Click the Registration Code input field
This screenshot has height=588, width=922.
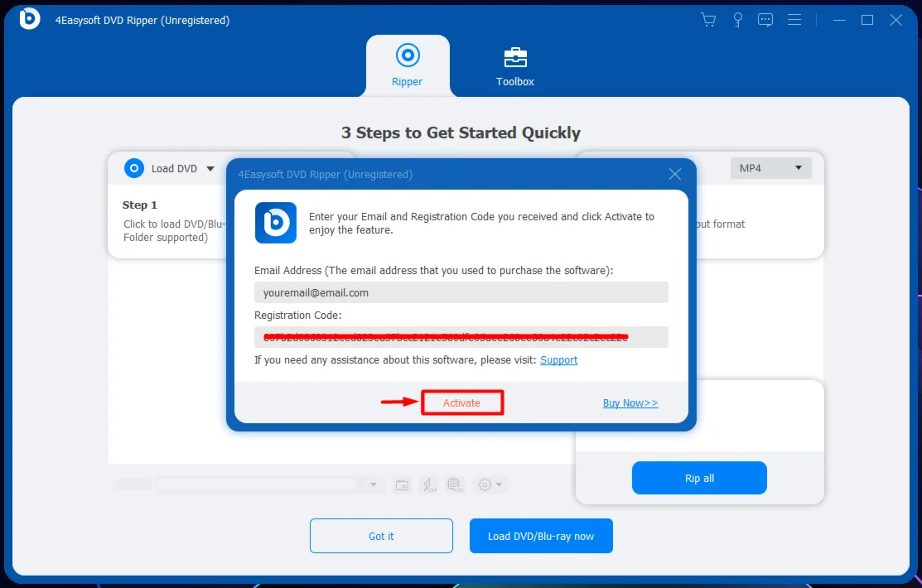click(x=461, y=337)
